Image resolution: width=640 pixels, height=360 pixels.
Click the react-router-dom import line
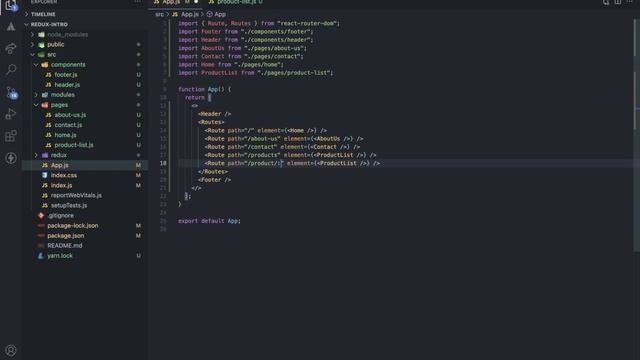(259, 24)
